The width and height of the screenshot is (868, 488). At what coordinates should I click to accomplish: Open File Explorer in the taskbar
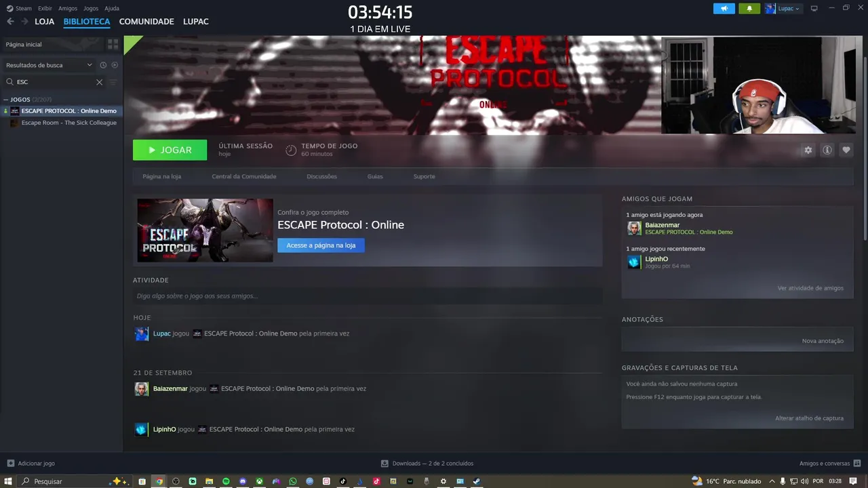[x=210, y=481]
